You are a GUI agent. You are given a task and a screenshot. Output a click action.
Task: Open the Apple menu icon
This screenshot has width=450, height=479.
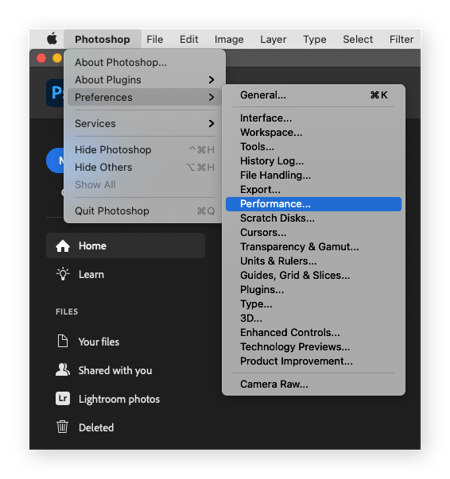pyautogui.click(x=52, y=39)
